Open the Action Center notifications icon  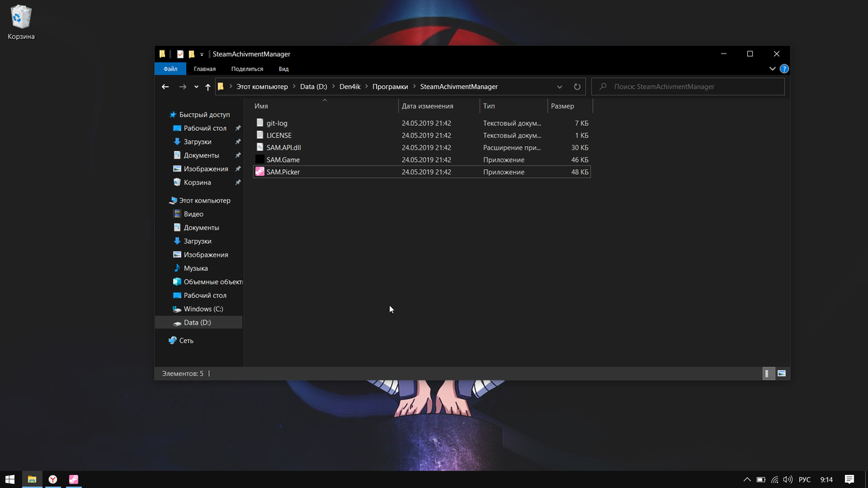tap(850, 479)
